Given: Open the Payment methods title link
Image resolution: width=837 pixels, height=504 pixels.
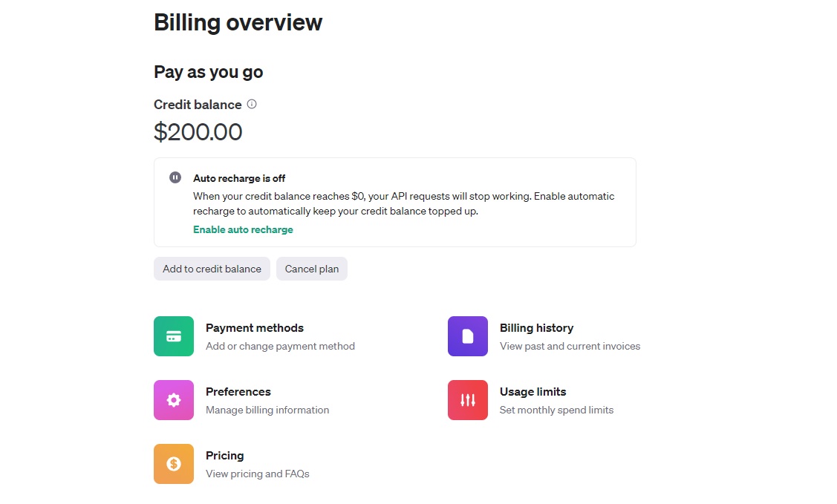Looking at the screenshot, I should (255, 327).
